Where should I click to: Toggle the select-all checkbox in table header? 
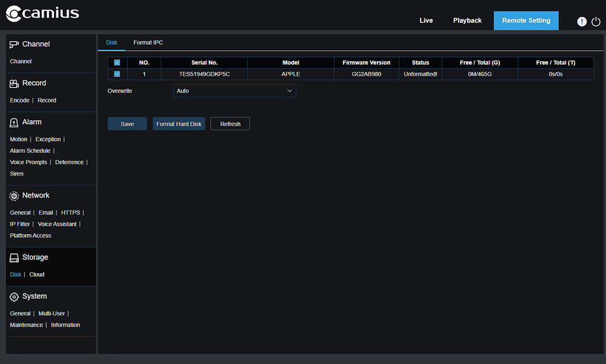tap(117, 62)
